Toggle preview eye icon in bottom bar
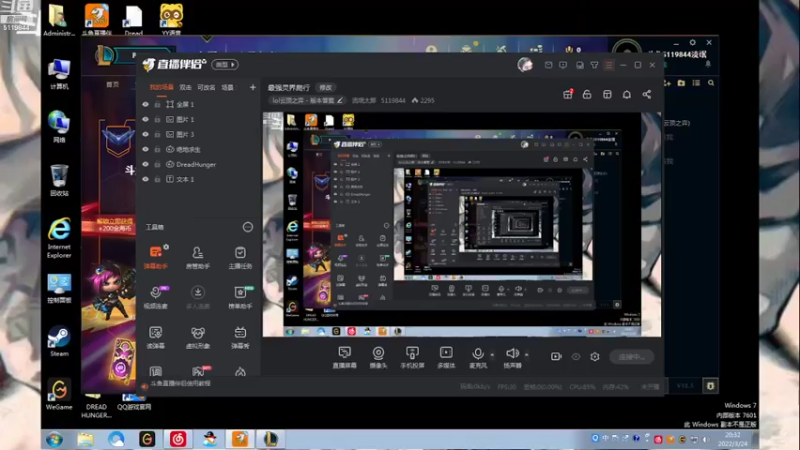This screenshot has height=450, width=800. click(576, 357)
